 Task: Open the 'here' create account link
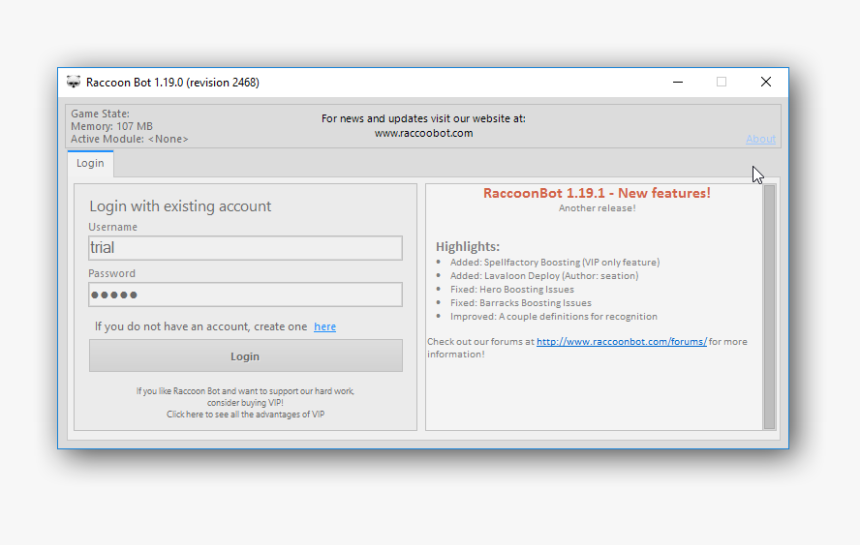click(325, 327)
